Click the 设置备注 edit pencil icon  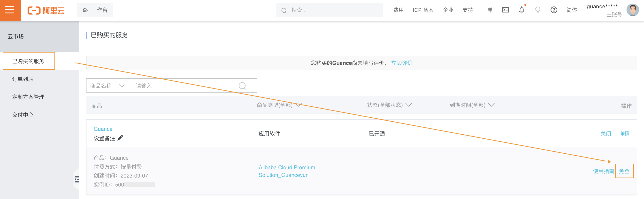click(120, 138)
